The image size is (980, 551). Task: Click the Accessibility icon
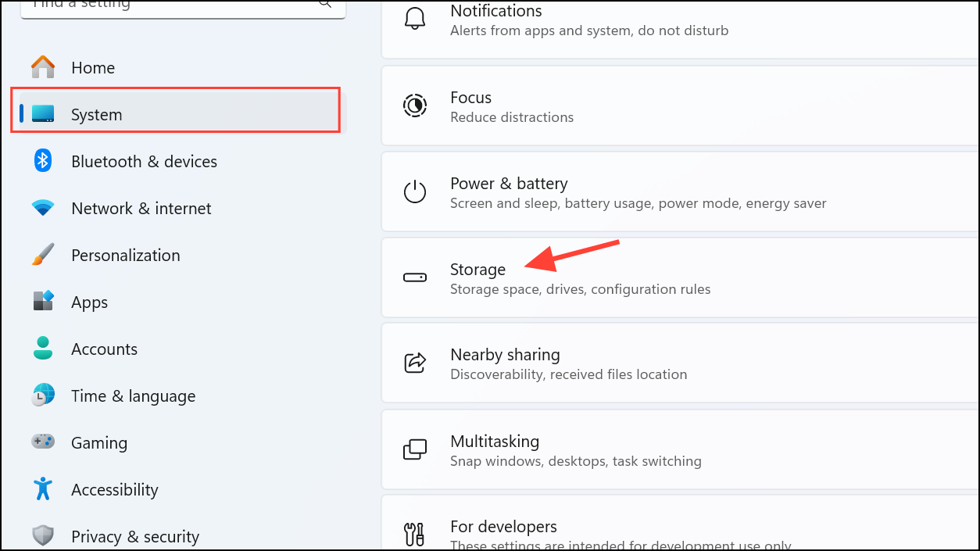pos(42,489)
